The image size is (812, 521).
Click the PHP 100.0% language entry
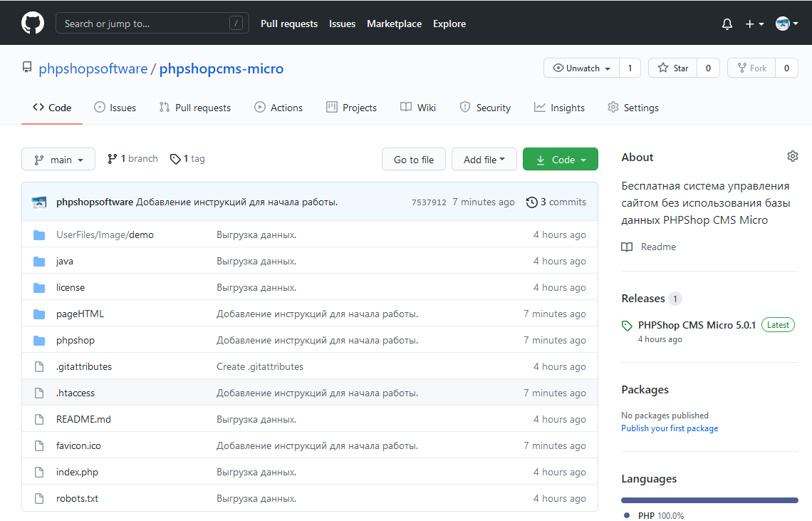coord(655,515)
